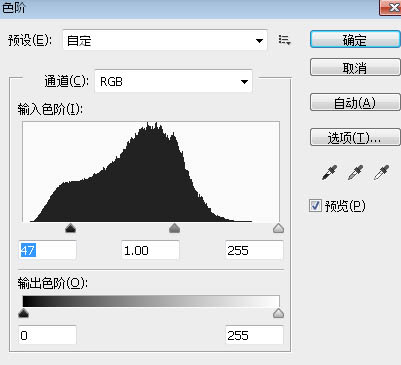Click the output levels gradient bar
This screenshot has height=365, width=401.
tap(151, 301)
